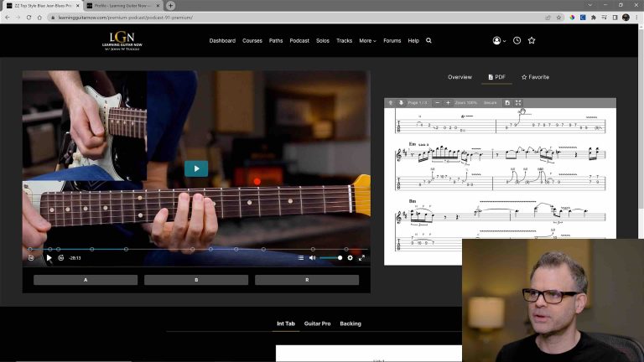Click the browser back arrow
The height and width of the screenshot is (362, 644).
coord(7,18)
